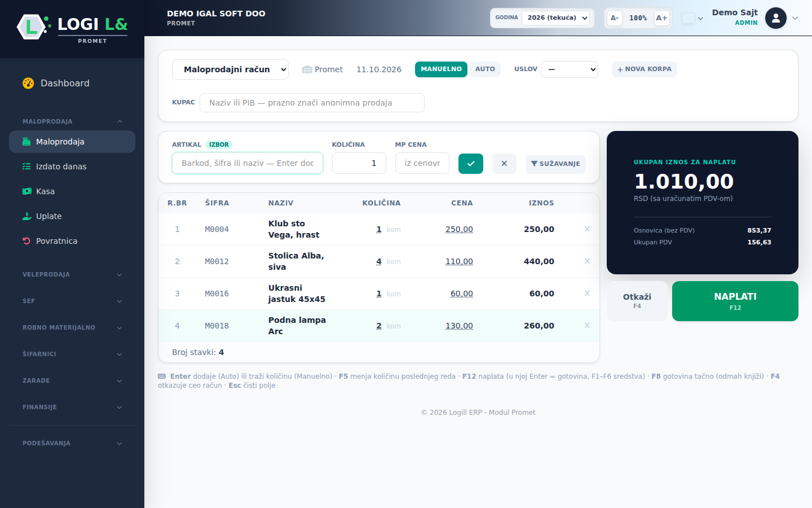The height and width of the screenshot is (508, 812).
Task: Select item code M0016
Action: [x=217, y=294]
